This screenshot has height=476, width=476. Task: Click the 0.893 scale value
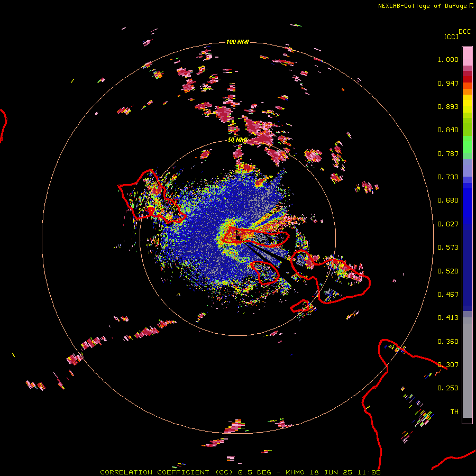pyautogui.click(x=448, y=106)
